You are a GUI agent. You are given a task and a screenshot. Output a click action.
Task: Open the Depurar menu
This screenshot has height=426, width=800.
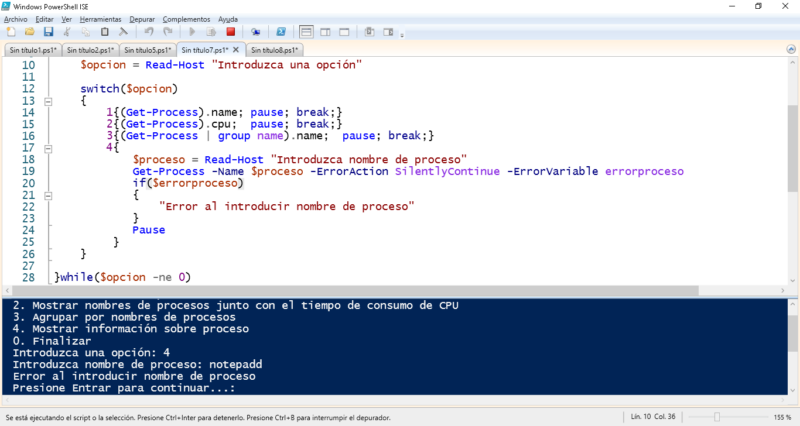pos(142,19)
